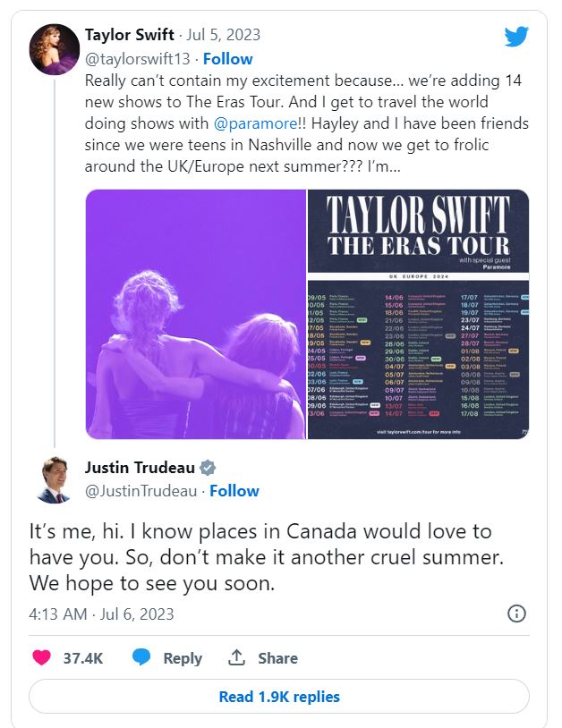Follow @JustinTrudeau via the Follow link
This screenshot has width=562, height=728.
point(234,491)
